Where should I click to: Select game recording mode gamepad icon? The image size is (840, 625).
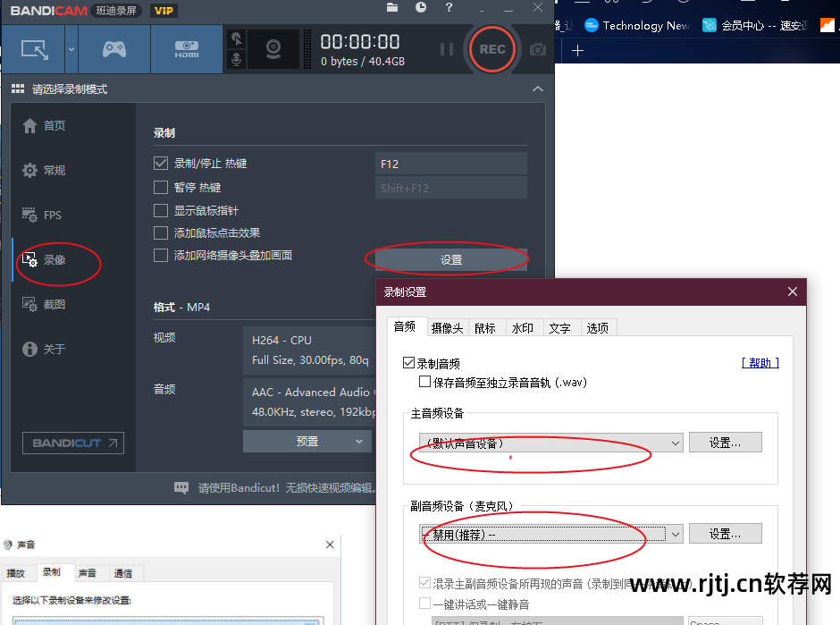[114, 49]
